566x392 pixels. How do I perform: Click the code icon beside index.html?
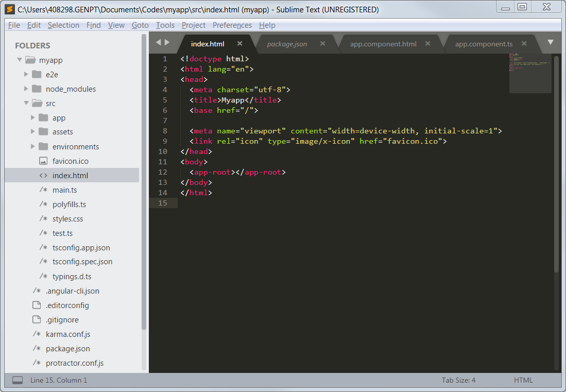(43, 176)
